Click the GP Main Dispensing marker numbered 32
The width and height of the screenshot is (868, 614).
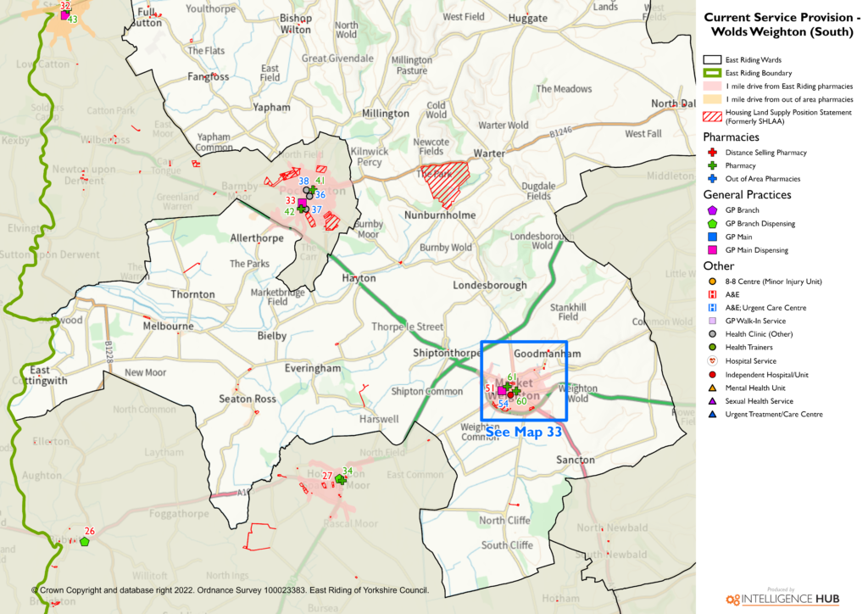click(x=65, y=14)
